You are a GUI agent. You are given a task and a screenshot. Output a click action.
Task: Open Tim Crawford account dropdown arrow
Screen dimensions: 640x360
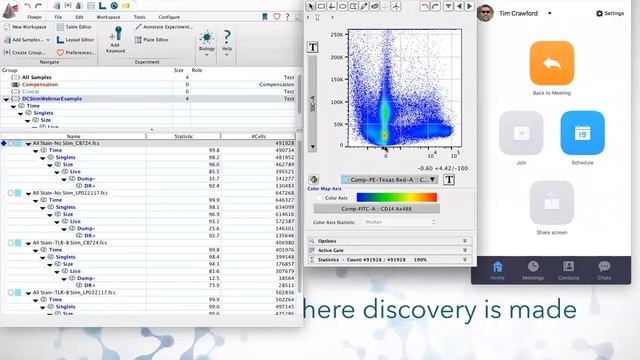tap(549, 13)
